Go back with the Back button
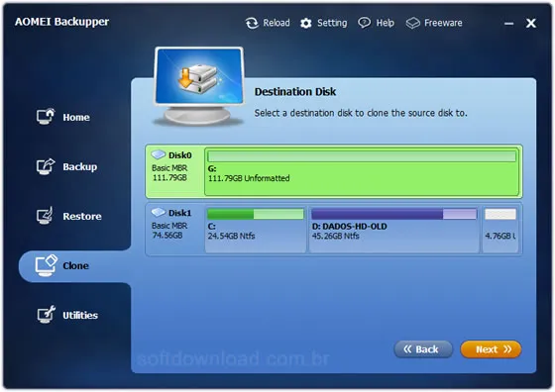 pyautogui.click(x=423, y=349)
